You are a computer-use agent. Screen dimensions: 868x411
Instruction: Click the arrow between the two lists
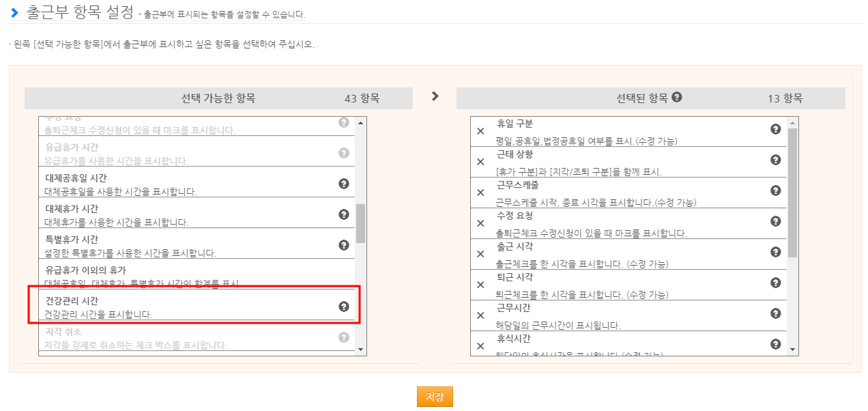coord(435,96)
